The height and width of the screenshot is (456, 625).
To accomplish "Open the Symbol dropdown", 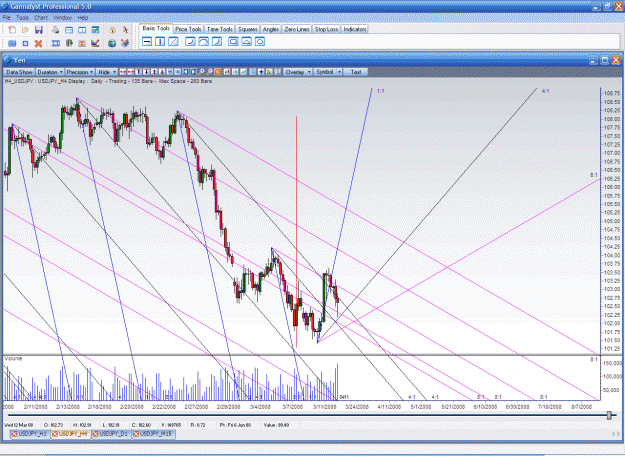I will 328,72.
